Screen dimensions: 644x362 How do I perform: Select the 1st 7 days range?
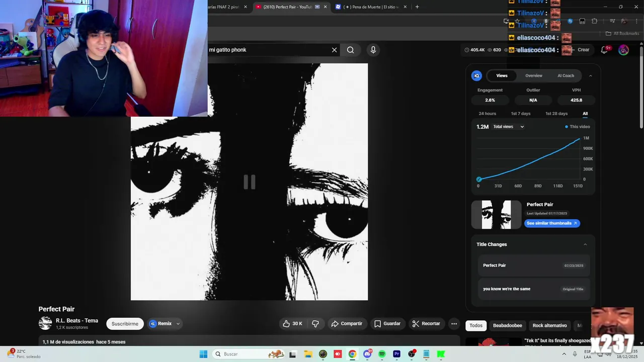click(x=521, y=114)
